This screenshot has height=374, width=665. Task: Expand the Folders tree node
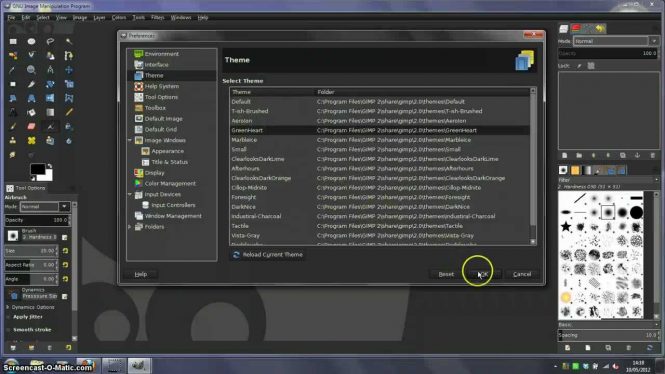[130, 227]
